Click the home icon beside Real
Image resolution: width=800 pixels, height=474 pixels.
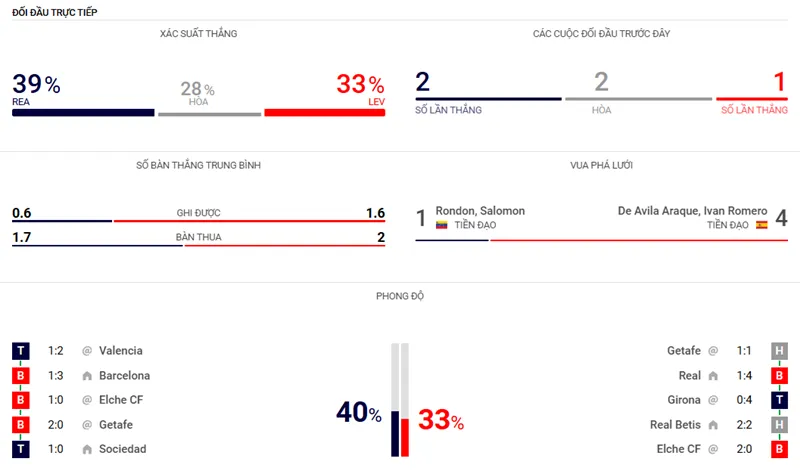coord(713,376)
